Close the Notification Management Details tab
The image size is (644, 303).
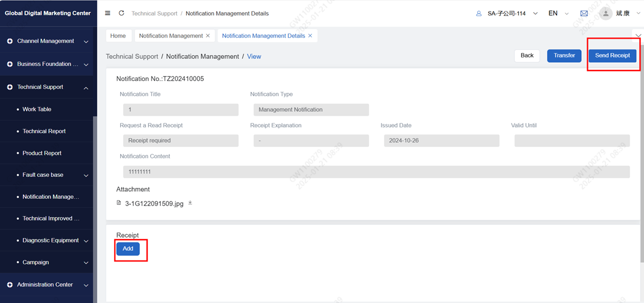pos(310,36)
